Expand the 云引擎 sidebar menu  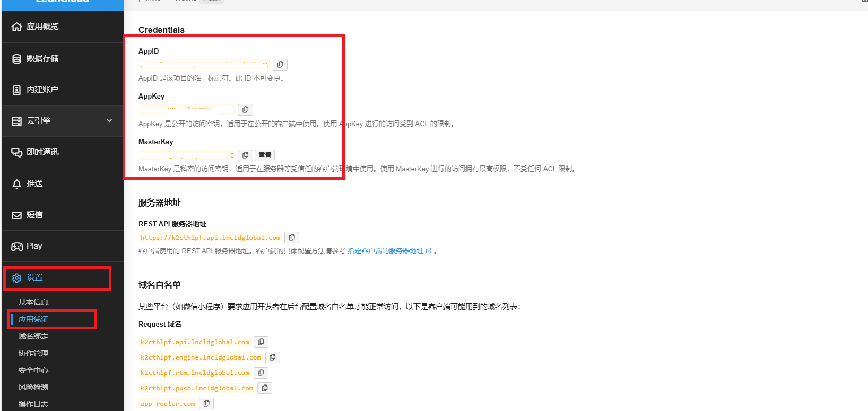pyautogui.click(x=62, y=121)
